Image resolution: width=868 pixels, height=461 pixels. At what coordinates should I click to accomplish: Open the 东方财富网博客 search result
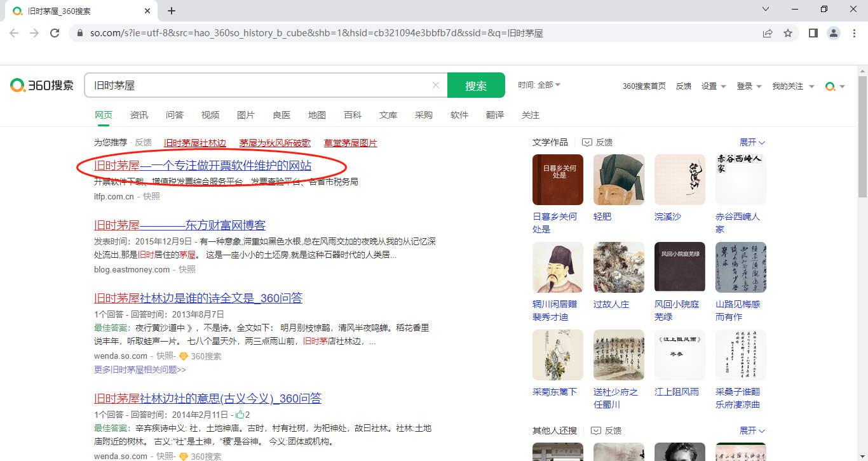click(180, 225)
